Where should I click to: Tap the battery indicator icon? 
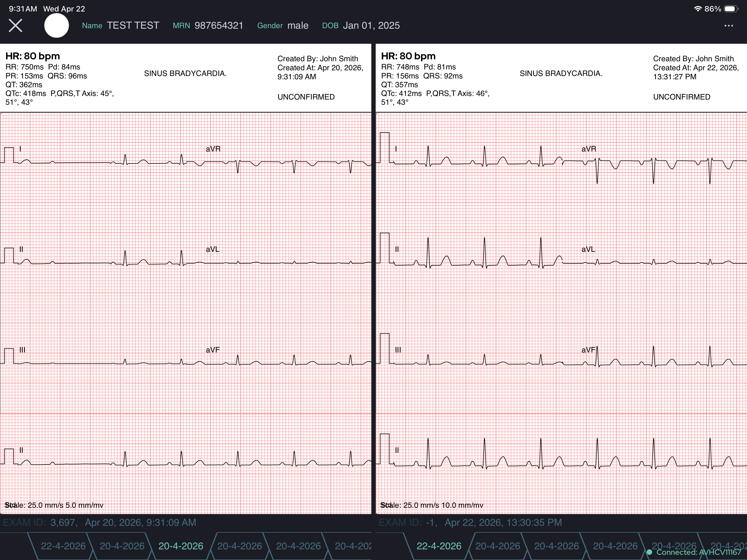click(731, 9)
